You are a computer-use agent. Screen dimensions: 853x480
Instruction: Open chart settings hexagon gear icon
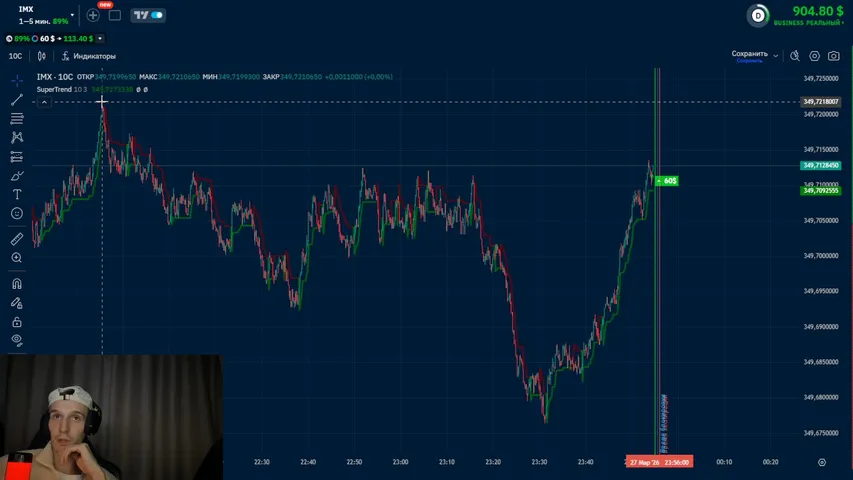click(814, 56)
